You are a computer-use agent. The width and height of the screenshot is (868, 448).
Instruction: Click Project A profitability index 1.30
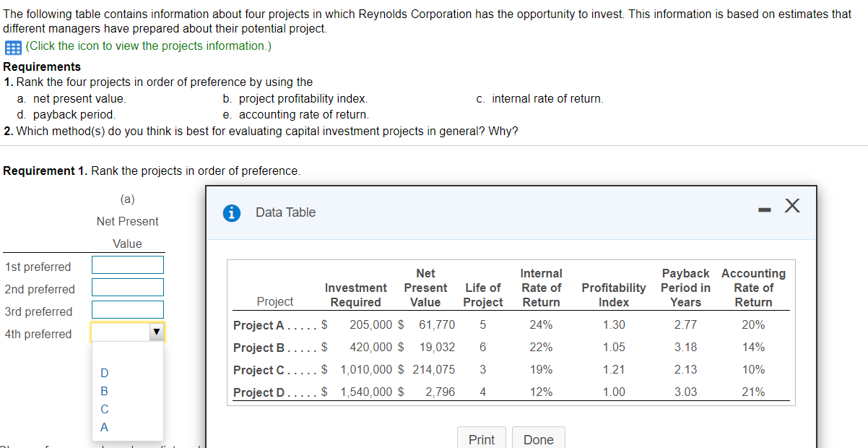(614, 325)
